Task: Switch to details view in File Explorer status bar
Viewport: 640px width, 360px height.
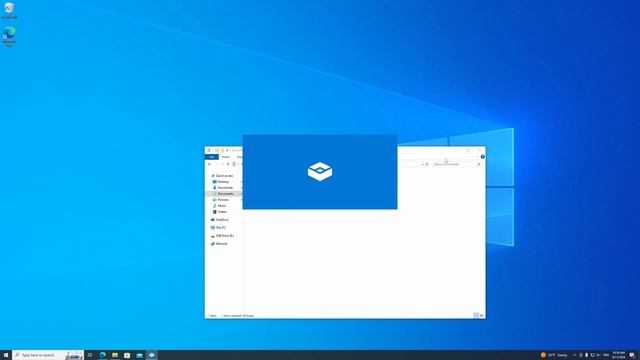Action: (476, 316)
